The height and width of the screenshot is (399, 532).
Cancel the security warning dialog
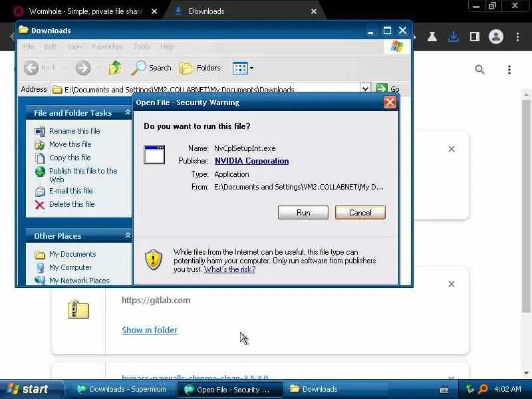[360, 213]
